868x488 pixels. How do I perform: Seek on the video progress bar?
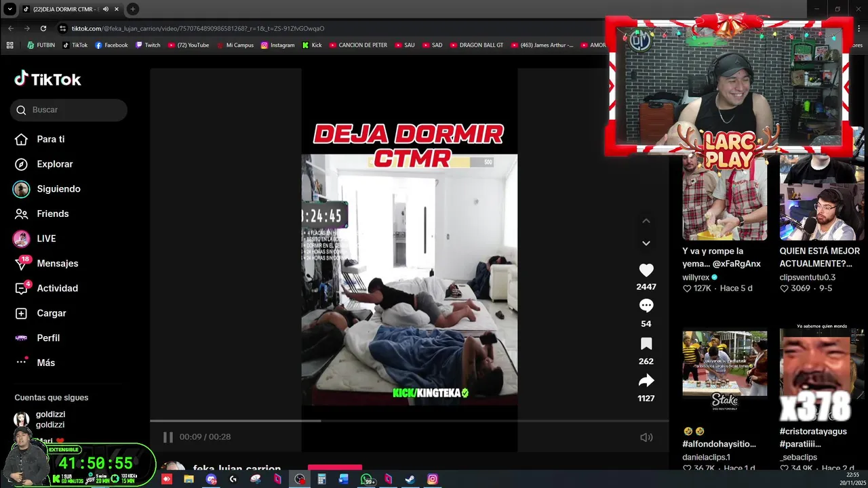click(409, 421)
